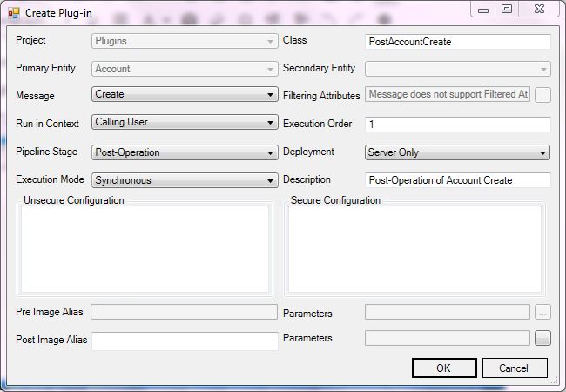The width and height of the screenshot is (566, 392).
Task: Click the Create Plug-in window title icon
Action: [x=13, y=13]
